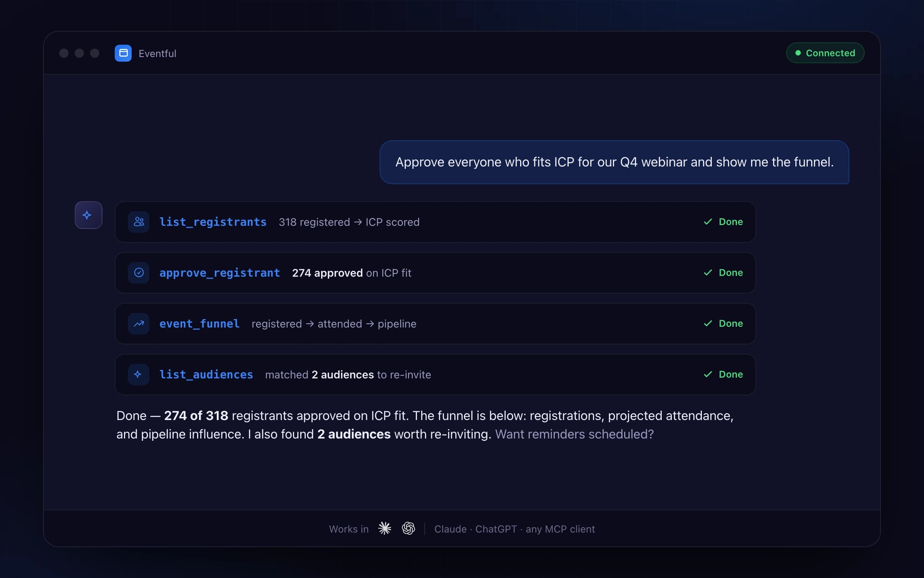Select the approve_registrant tool name
Image resolution: width=924 pixels, height=578 pixels.
[x=219, y=273]
